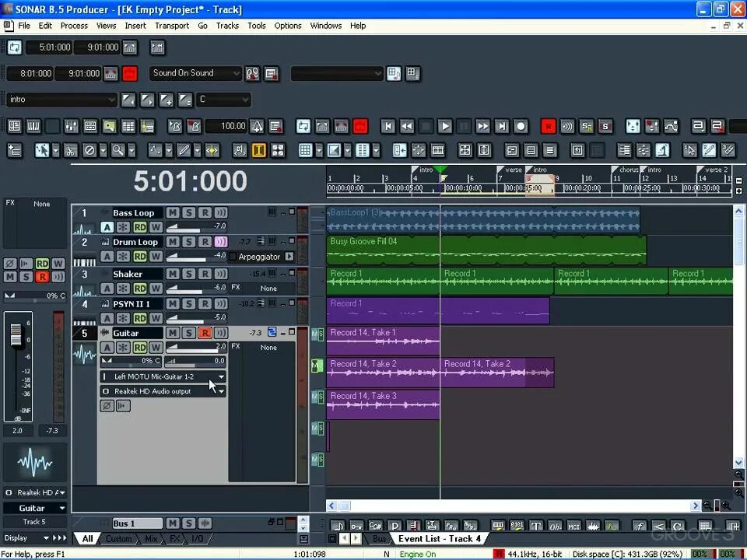Go to the next marker

click(x=147, y=100)
